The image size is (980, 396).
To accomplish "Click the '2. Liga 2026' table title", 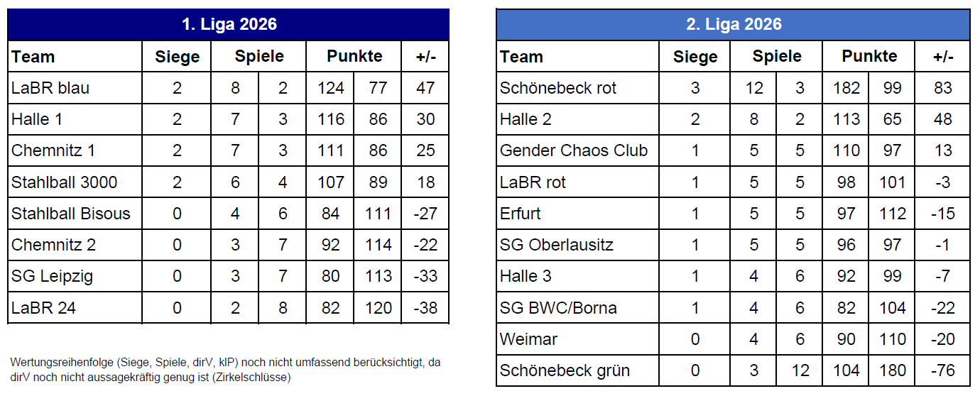I will coord(734,24).
